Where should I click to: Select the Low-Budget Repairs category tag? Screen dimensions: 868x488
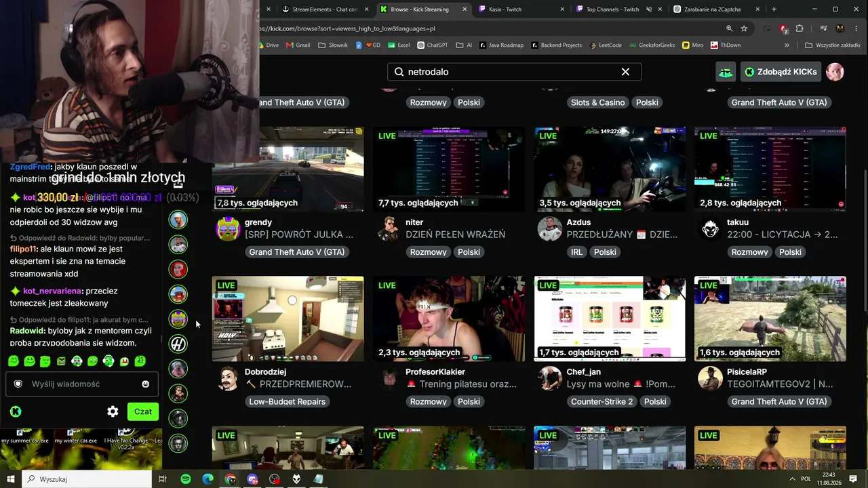click(x=288, y=402)
